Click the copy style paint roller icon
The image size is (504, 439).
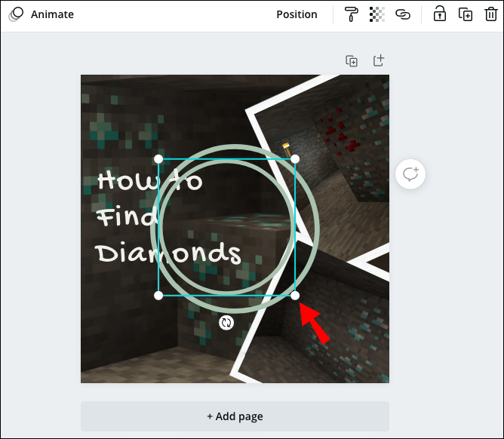pyautogui.click(x=351, y=14)
